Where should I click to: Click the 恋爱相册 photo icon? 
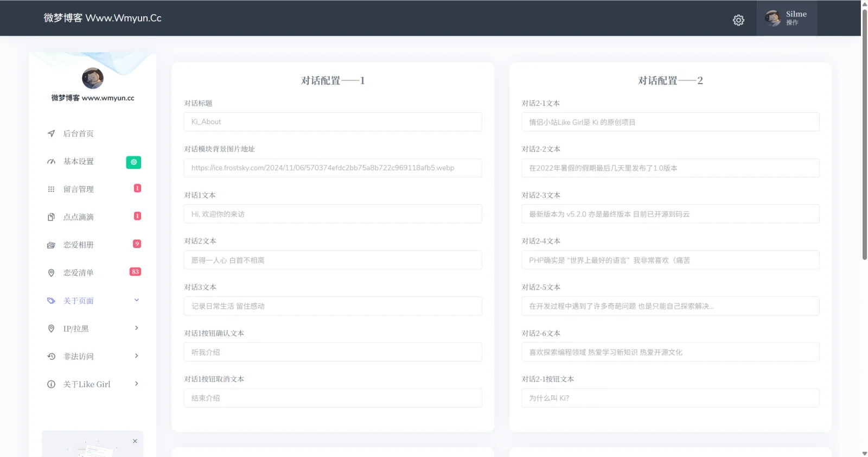[x=51, y=245]
